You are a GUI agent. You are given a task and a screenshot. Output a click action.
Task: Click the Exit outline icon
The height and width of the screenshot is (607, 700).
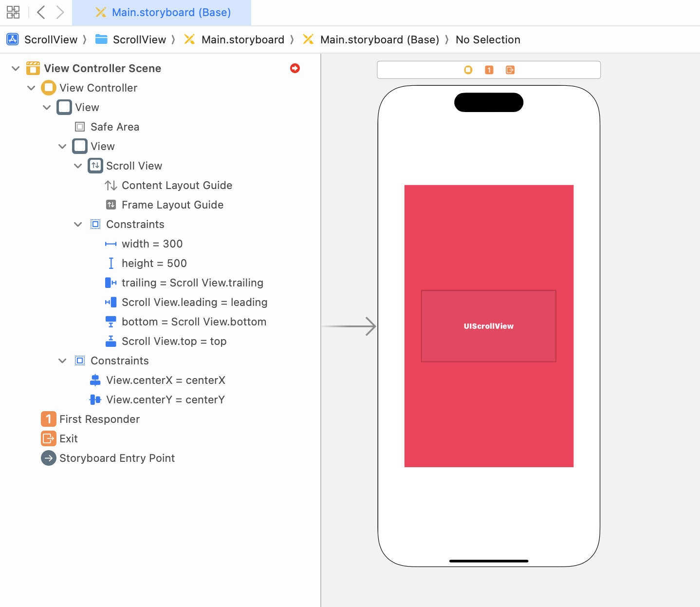point(49,438)
